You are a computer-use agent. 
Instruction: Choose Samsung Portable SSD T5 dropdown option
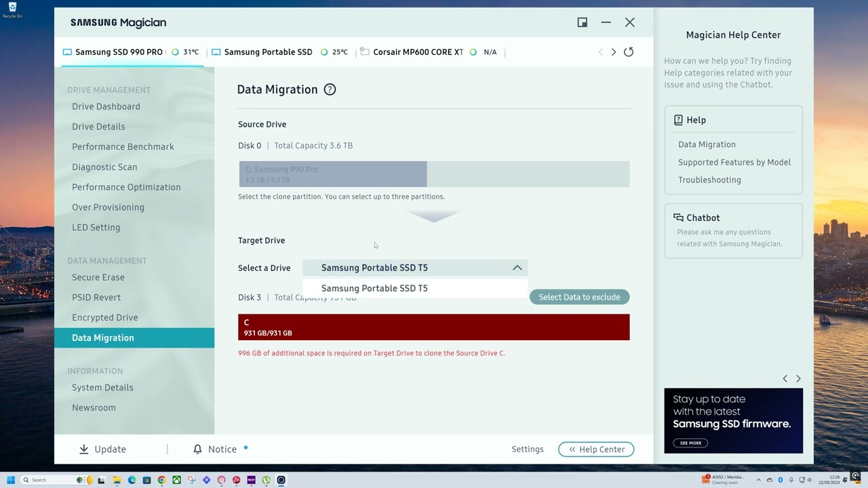(415, 288)
